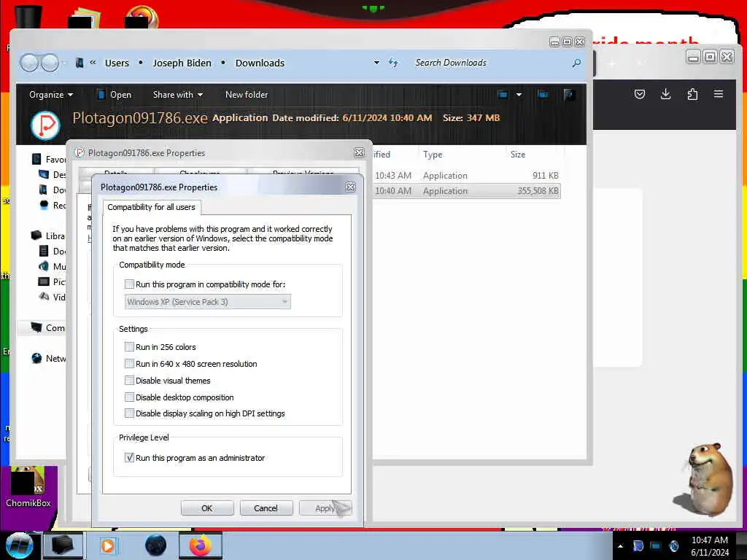Open the dark globe taskbar icon
Image resolution: width=747 pixels, height=560 pixels.
click(155, 545)
